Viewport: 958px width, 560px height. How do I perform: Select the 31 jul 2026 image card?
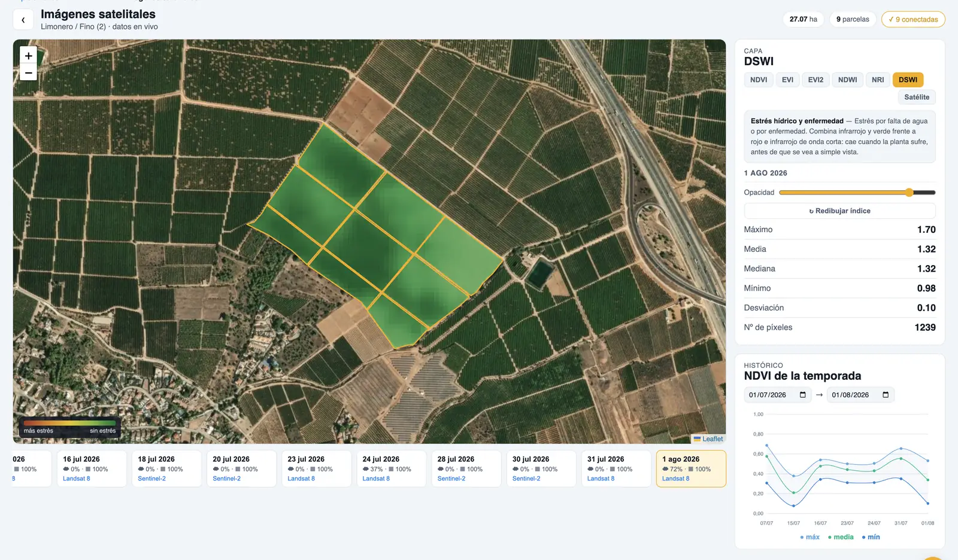click(x=616, y=468)
